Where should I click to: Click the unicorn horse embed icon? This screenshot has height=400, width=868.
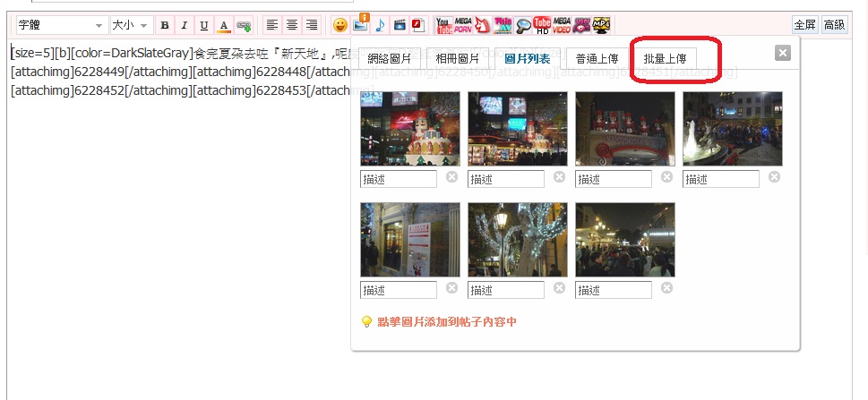pyautogui.click(x=483, y=25)
